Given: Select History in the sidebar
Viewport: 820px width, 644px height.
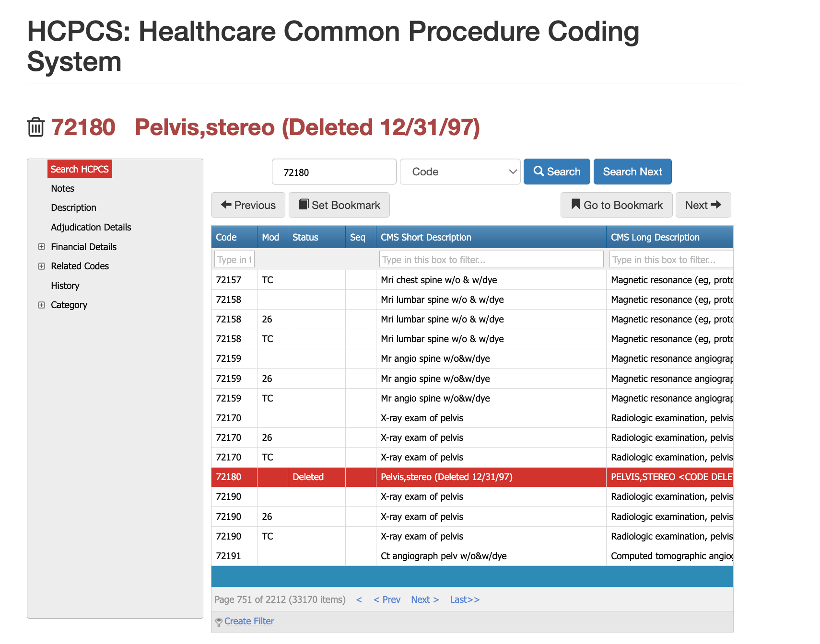Looking at the screenshot, I should 65,285.
